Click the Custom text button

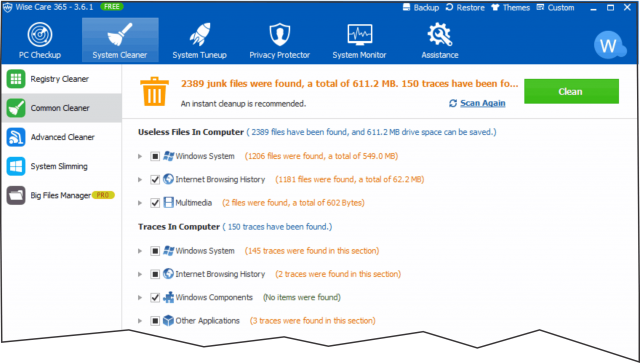coord(561,8)
